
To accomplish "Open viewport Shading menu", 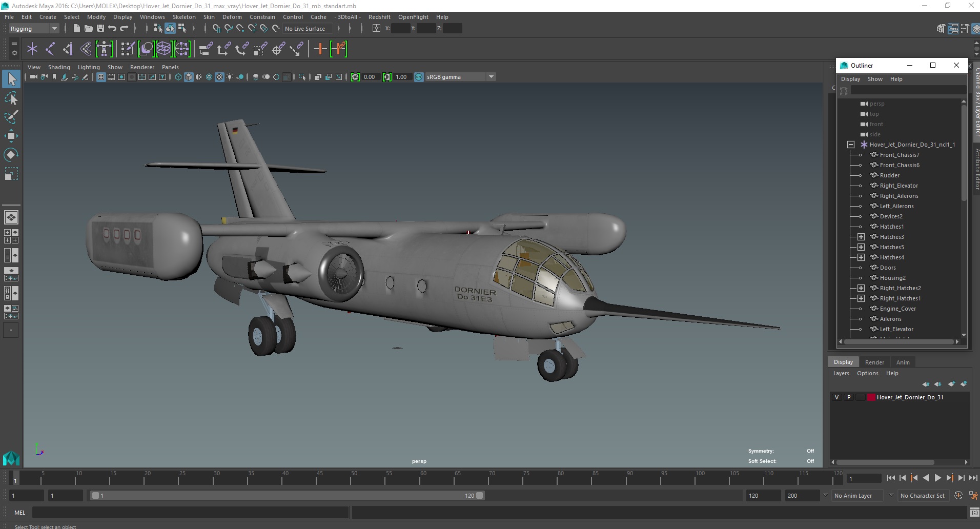I will pyautogui.click(x=59, y=67).
